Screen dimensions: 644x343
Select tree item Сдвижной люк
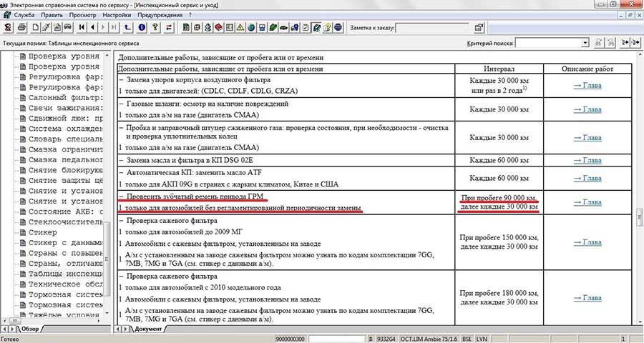[x=66, y=118]
